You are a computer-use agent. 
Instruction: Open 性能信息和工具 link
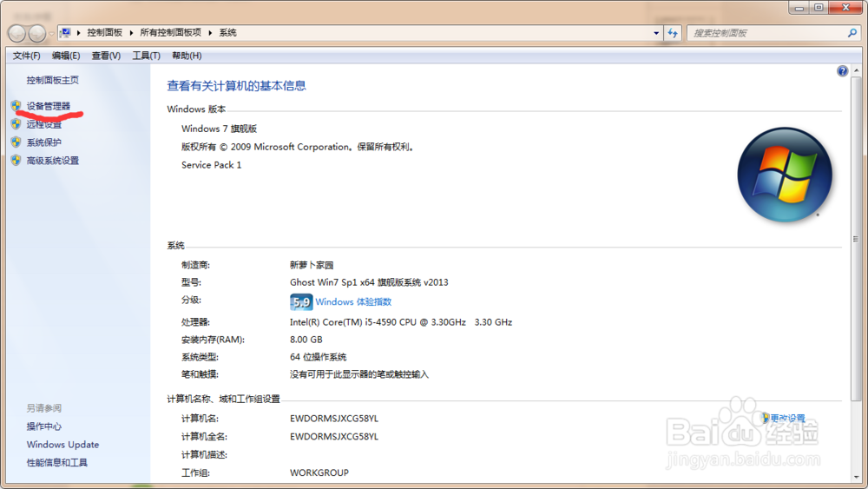pyautogui.click(x=57, y=463)
